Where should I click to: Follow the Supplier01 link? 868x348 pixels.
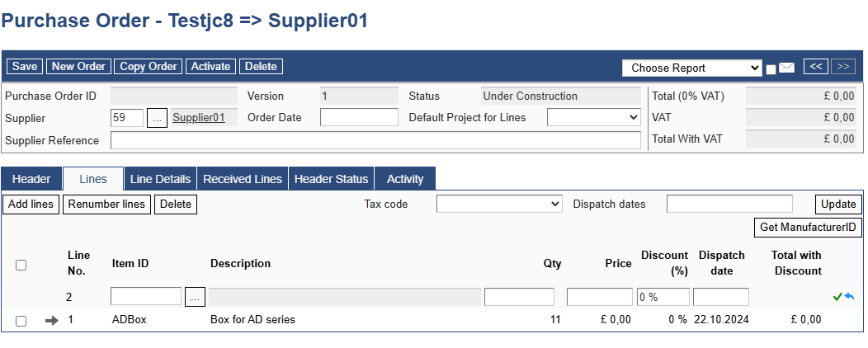(199, 117)
